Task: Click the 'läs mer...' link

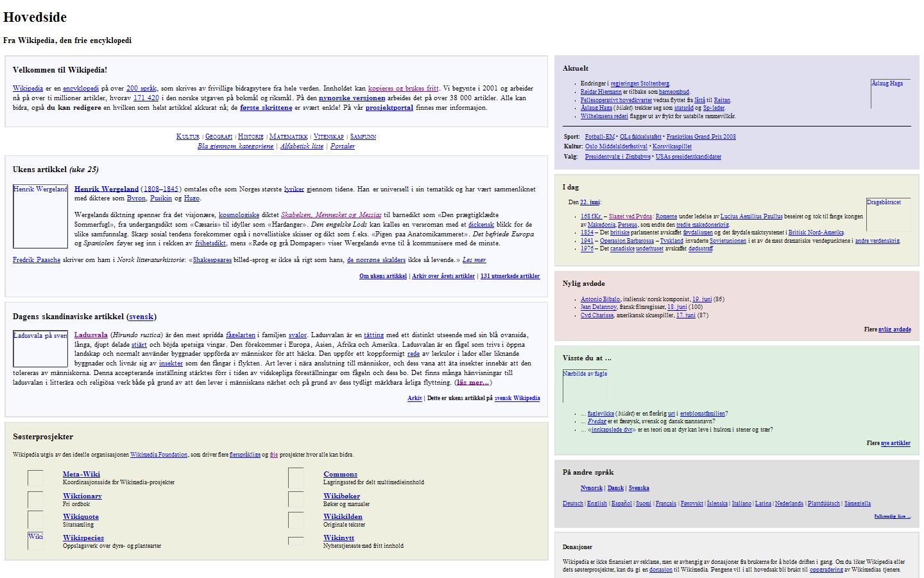Action: [473, 383]
